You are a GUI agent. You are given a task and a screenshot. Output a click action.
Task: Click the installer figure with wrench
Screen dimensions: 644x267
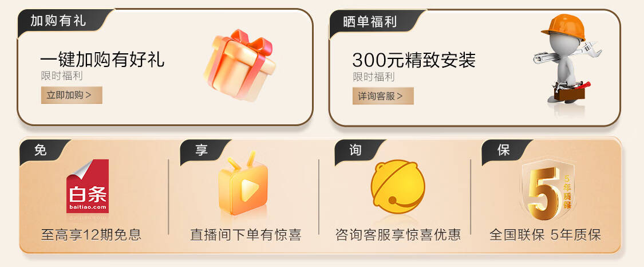coord(568,58)
